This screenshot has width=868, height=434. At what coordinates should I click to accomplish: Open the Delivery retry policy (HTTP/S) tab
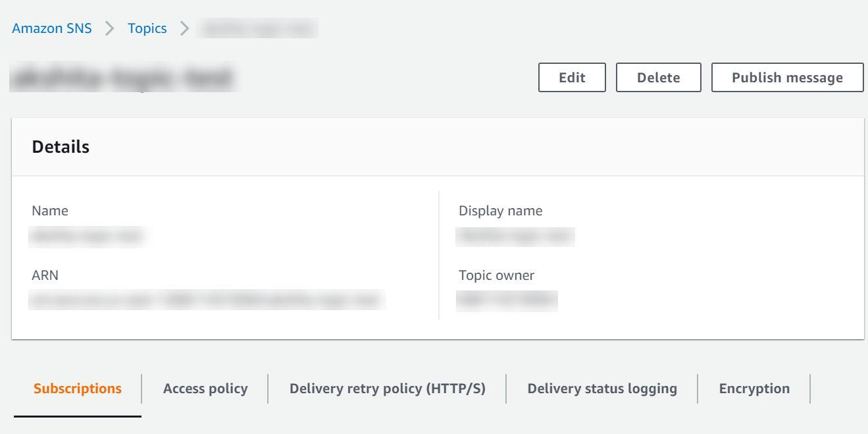pyautogui.click(x=386, y=389)
